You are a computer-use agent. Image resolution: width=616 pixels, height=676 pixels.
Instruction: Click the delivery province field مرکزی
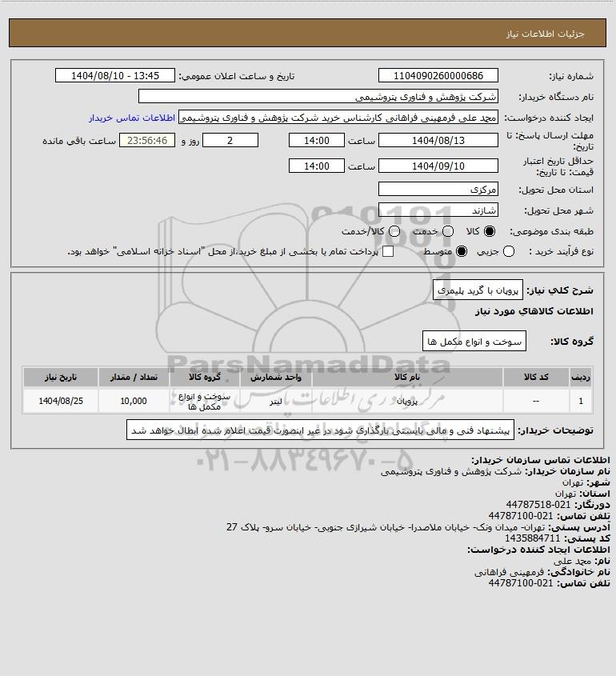point(438,190)
